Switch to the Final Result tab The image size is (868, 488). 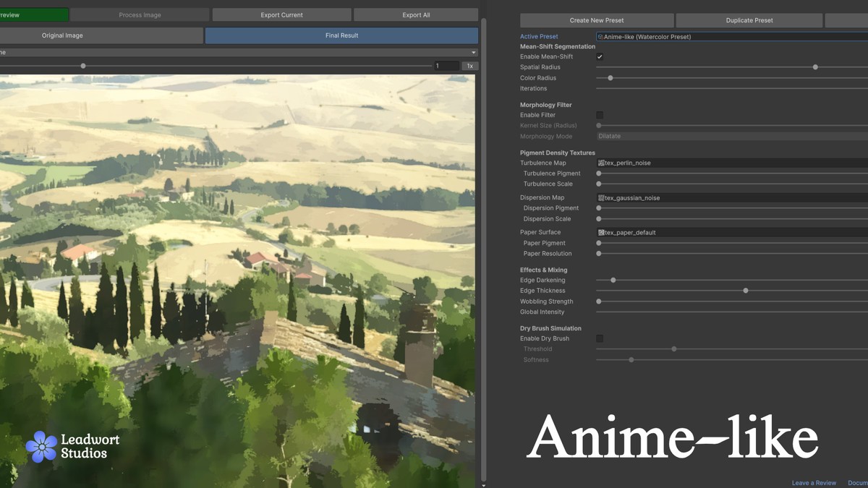point(341,35)
